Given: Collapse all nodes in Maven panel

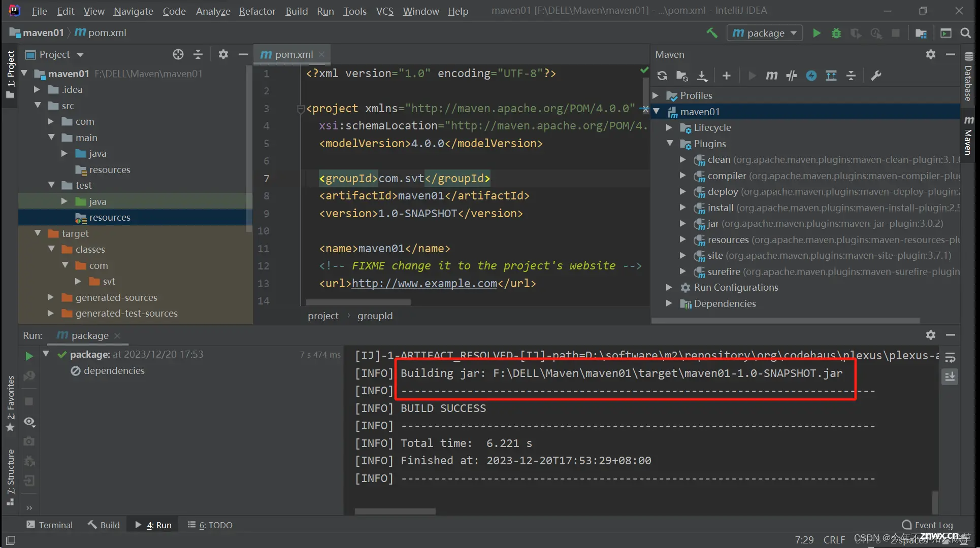Looking at the screenshot, I should 851,76.
